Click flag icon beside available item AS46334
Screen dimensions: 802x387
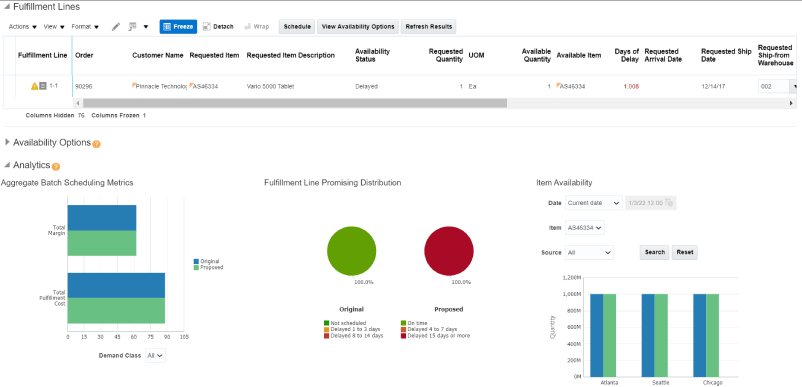pyautogui.click(x=558, y=85)
